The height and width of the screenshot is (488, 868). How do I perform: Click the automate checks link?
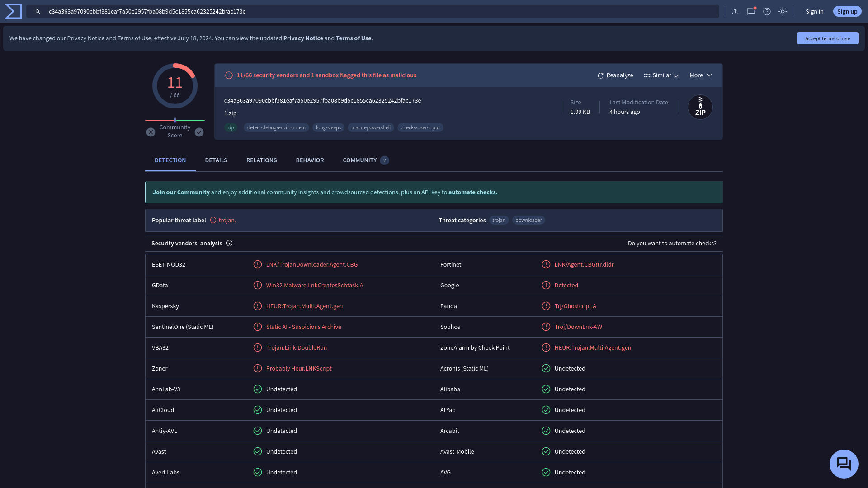(x=473, y=192)
